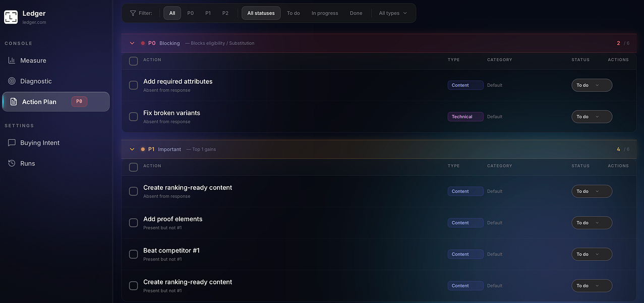
Task: Check the Create ranking-ready content Absent row
Action: [x=134, y=191]
